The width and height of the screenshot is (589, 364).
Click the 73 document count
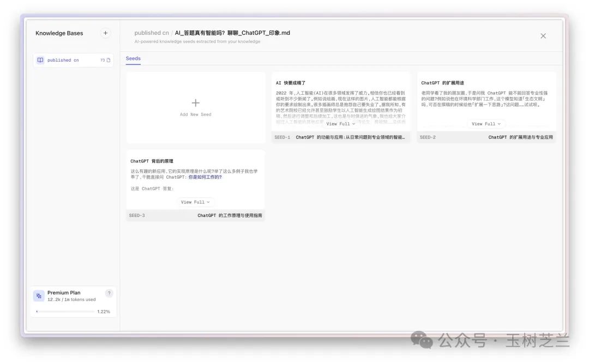(x=103, y=60)
